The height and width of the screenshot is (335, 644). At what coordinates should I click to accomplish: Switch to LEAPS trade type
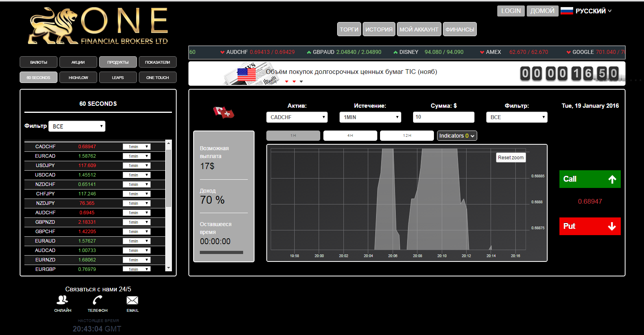118,77
